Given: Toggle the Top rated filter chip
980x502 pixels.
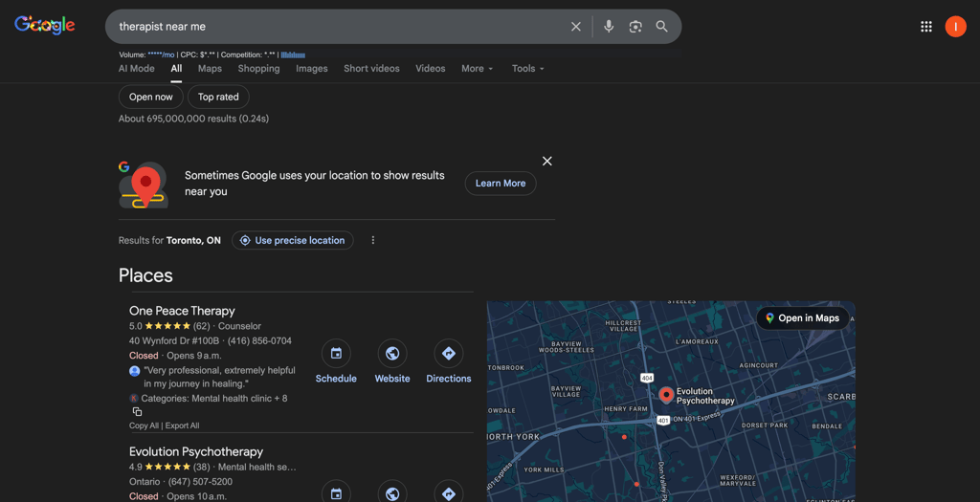Looking at the screenshot, I should click(218, 97).
